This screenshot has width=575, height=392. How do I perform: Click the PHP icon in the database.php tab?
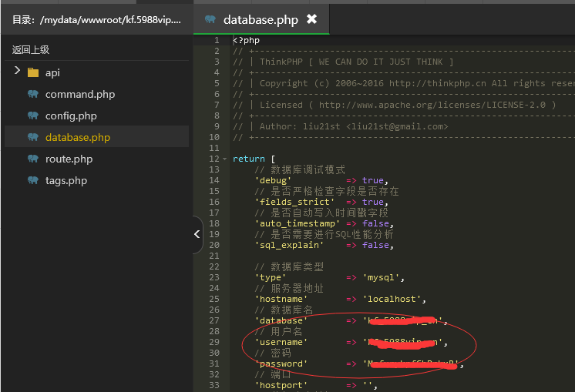point(210,19)
